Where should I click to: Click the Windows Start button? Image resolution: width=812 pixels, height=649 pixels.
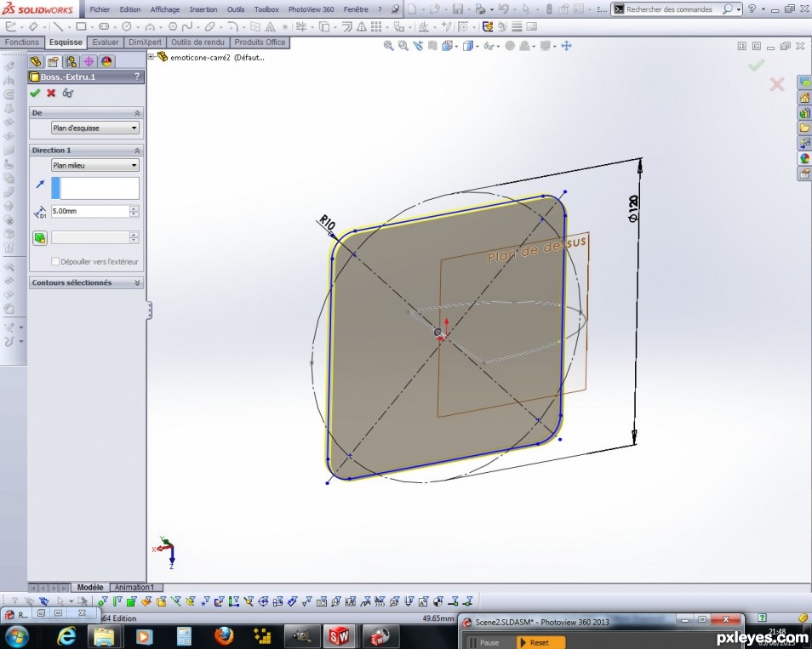[16, 635]
